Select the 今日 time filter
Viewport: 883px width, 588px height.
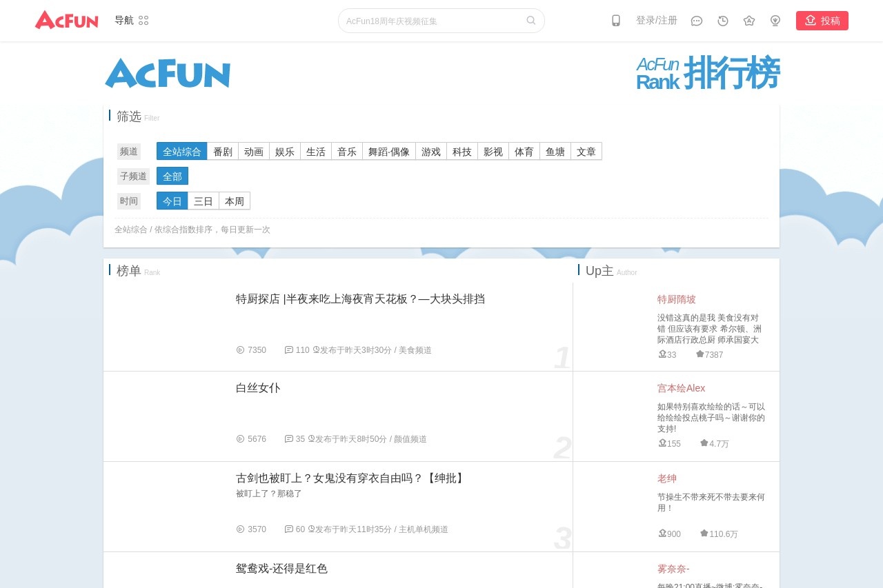pos(172,201)
